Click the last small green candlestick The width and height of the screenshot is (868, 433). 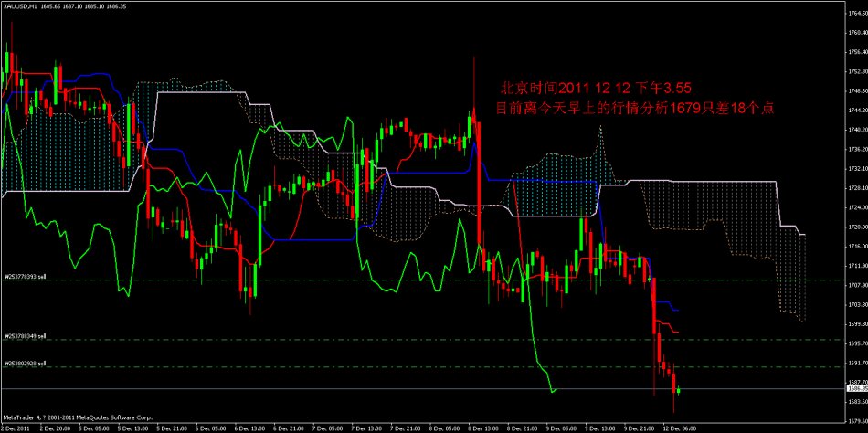point(679,390)
